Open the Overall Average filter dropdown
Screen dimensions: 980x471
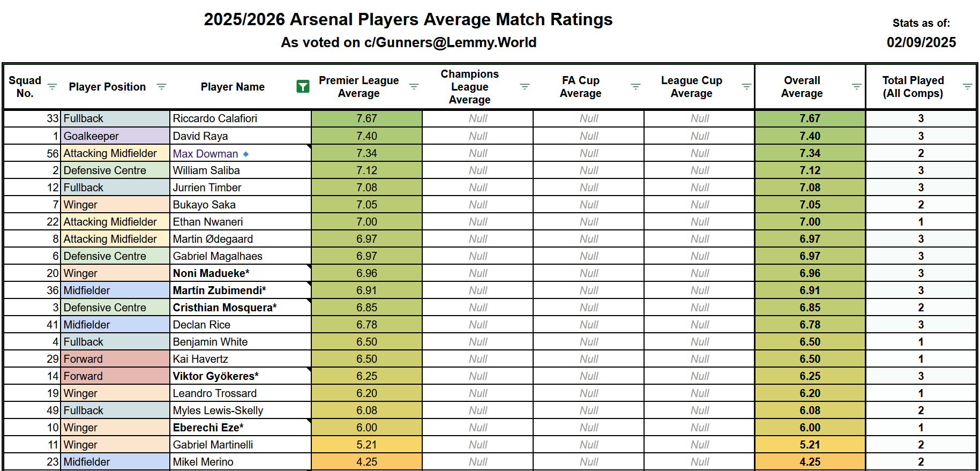point(857,87)
